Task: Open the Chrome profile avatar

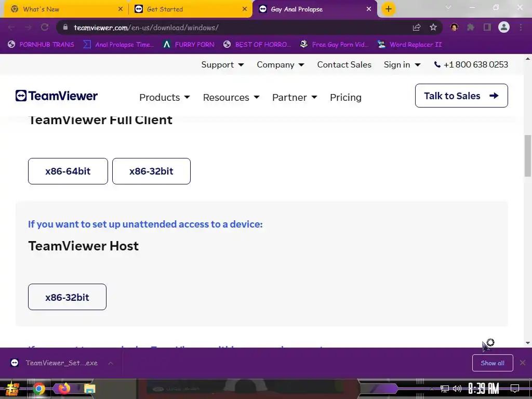Action: click(x=504, y=27)
